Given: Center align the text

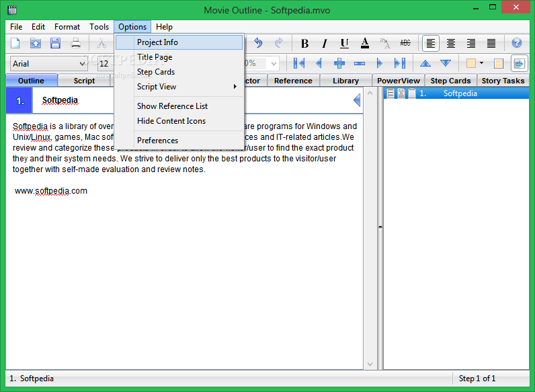Looking at the screenshot, I should (451, 43).
